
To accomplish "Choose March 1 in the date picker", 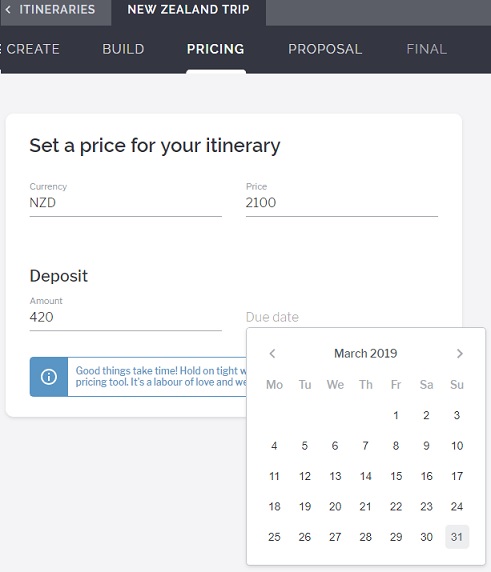I will [396, 415].
